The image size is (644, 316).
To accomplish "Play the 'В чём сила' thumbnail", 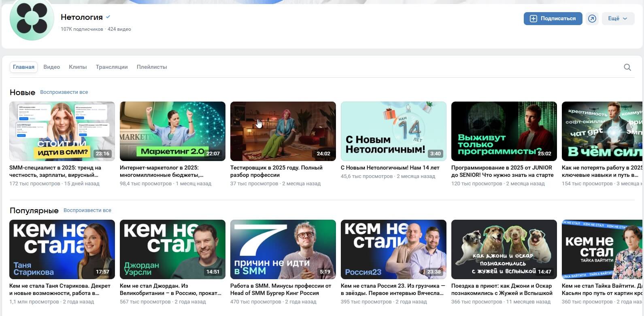I will 602,131.
